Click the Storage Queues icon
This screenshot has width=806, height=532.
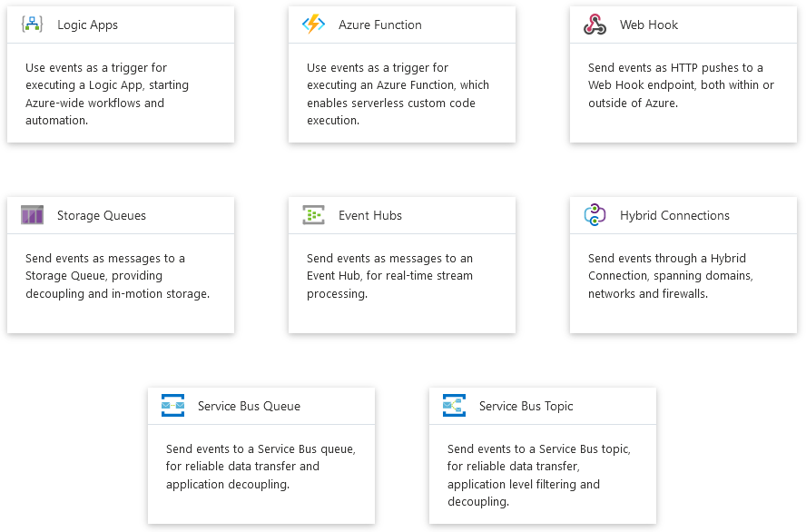pyautogui.click(x=34, y=215)
